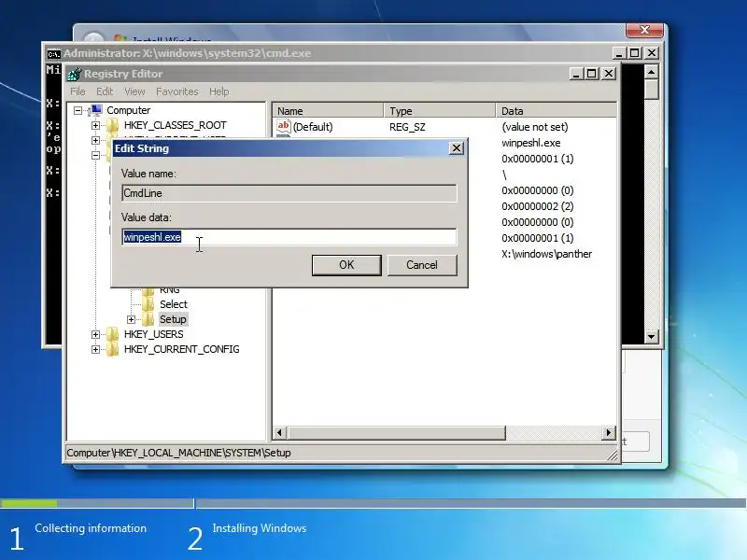Click the (Default) string value icon
Viewport: 747px width, 560px height.
[x=284, y=127]
